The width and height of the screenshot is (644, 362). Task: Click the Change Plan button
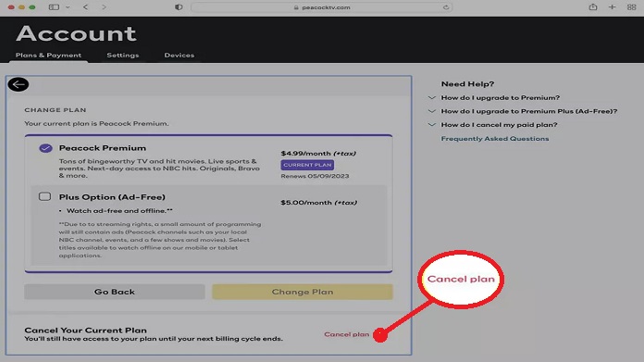303,292
